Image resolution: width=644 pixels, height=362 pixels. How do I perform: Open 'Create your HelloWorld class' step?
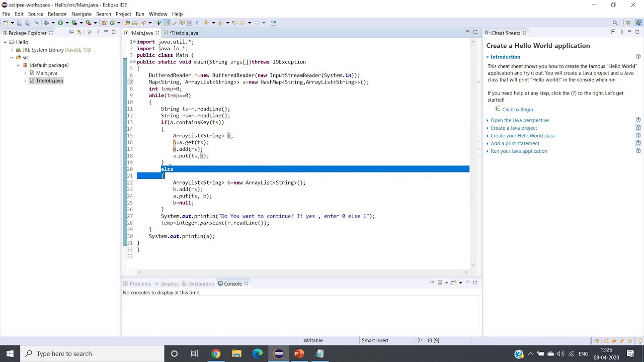(x=523, y=136)
